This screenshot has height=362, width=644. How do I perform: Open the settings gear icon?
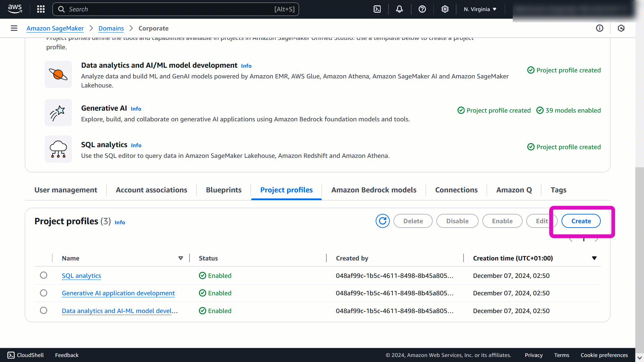tap(445, 9)
